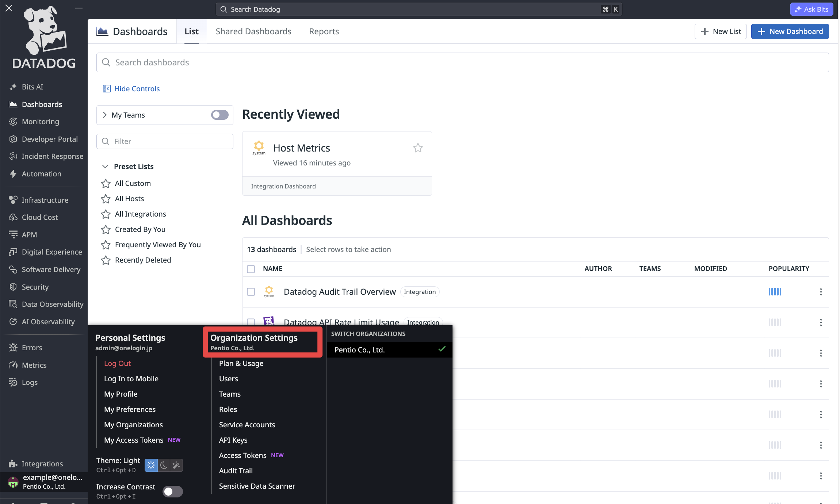Select Frequently Viewed By You list
This screenshot has height=504, width=840.
158,245
